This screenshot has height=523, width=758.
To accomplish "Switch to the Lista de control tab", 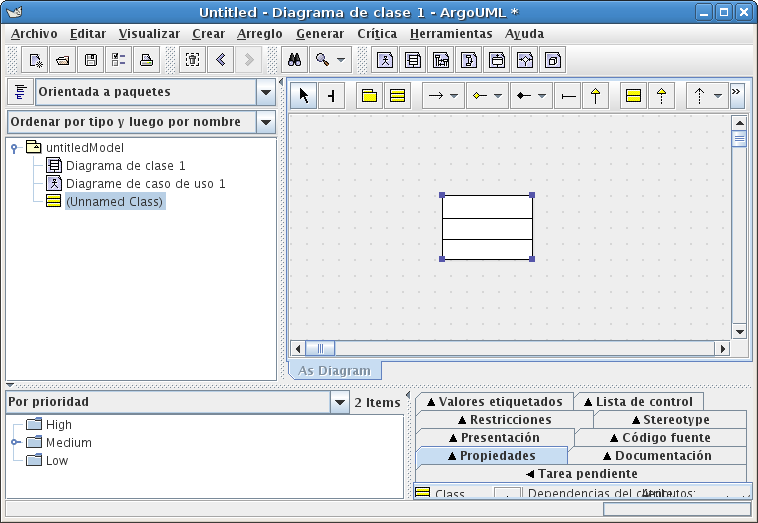I will (x=639, y=402).
